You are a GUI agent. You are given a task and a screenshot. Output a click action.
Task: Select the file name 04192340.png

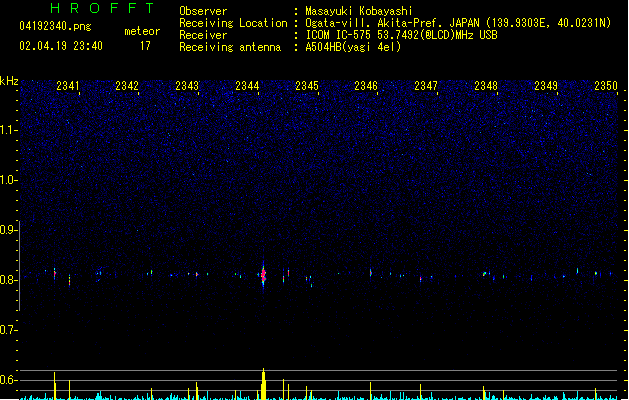[x=55, y=26]
